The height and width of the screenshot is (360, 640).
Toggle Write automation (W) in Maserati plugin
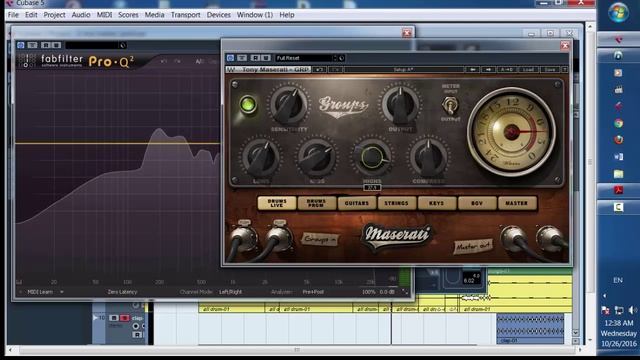(265, 58)
